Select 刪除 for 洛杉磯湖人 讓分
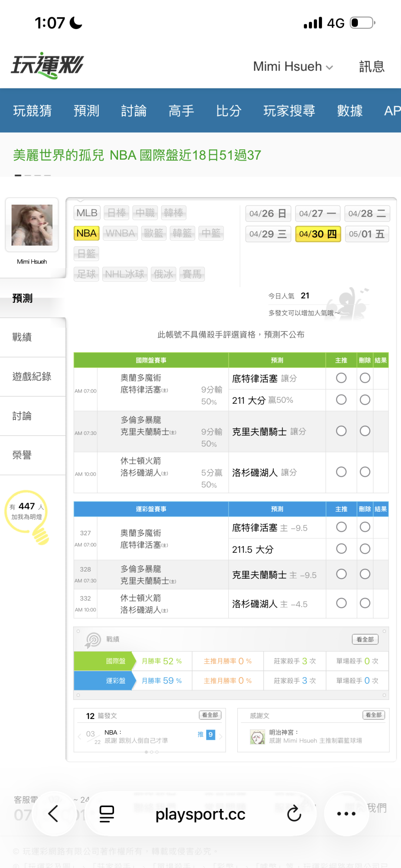 (x=365, y=472)
